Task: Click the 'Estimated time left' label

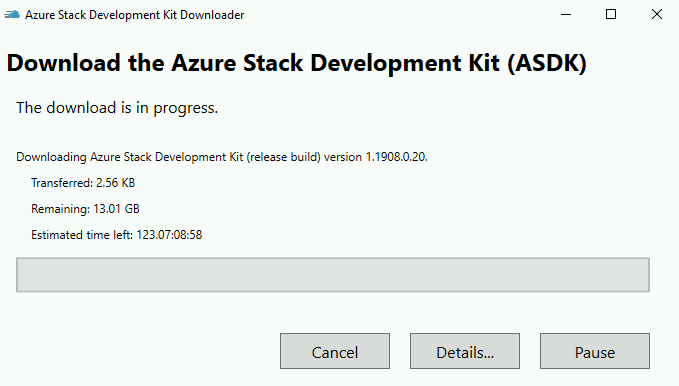Action: pyautogui.click(x=81, y=235)
